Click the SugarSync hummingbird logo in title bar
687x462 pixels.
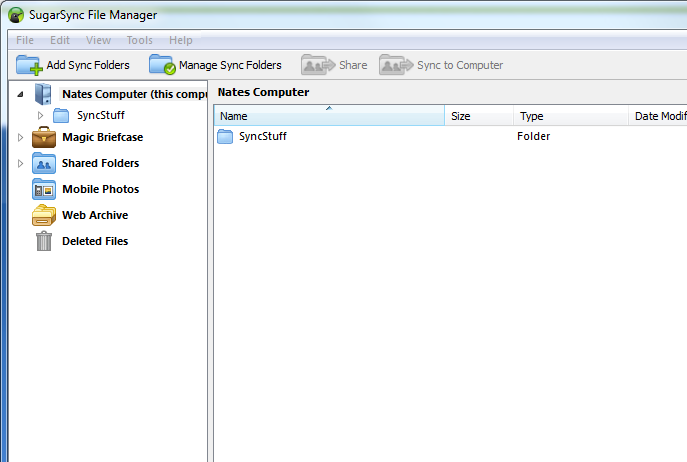(16, 15)
